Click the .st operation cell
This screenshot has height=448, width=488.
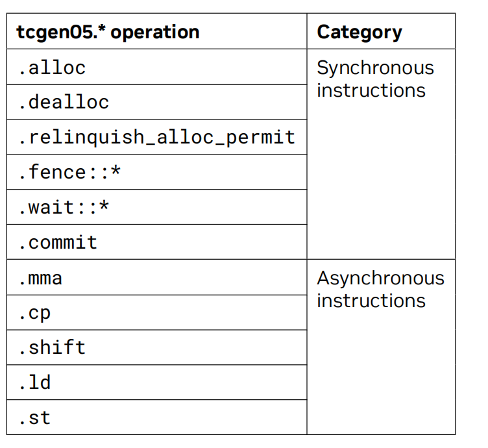click(x=34, y=418)
